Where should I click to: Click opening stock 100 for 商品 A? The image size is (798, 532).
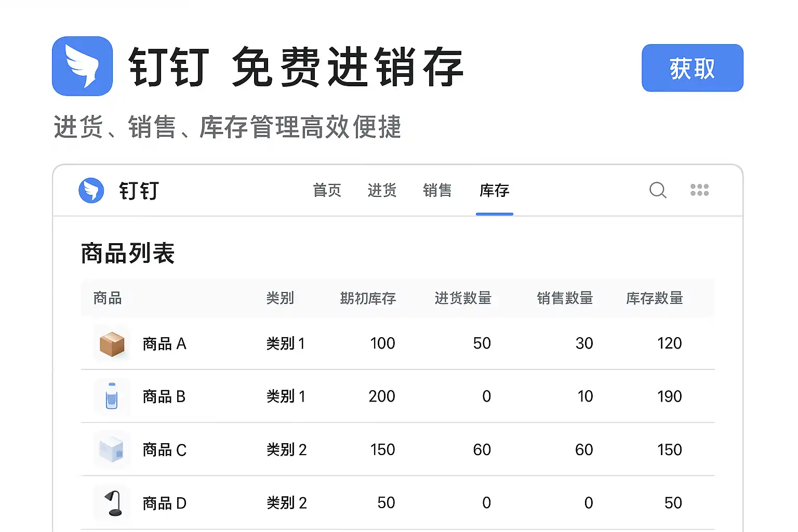[382, 343]
